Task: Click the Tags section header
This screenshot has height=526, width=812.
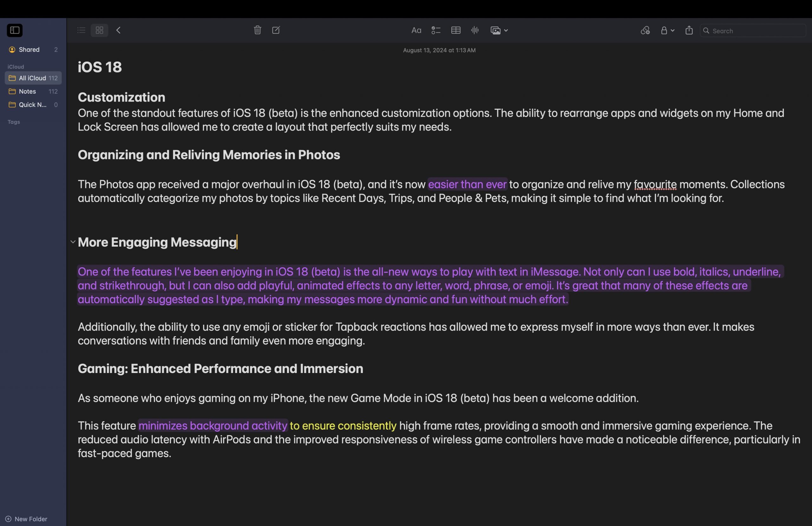Action: pos(14,122)
